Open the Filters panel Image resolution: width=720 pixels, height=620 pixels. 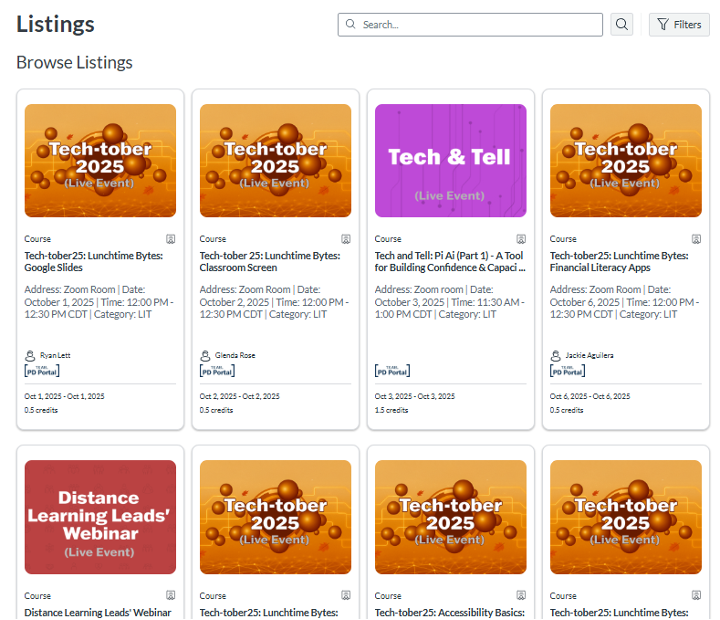click(679, 25)
